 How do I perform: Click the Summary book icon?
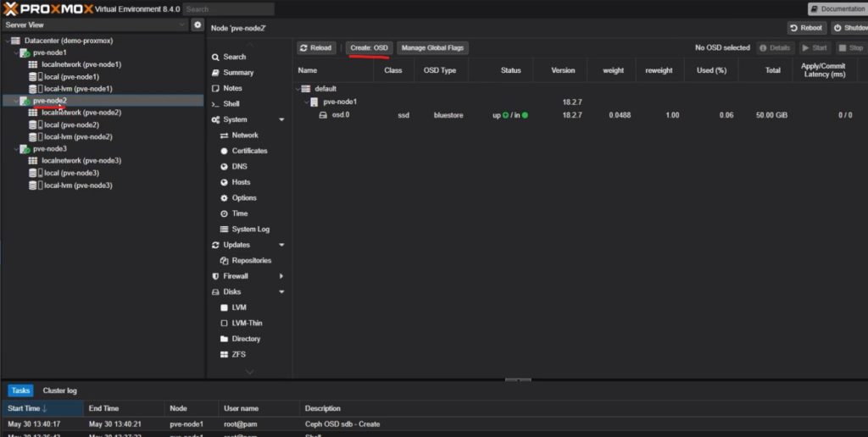coord(215,73)
